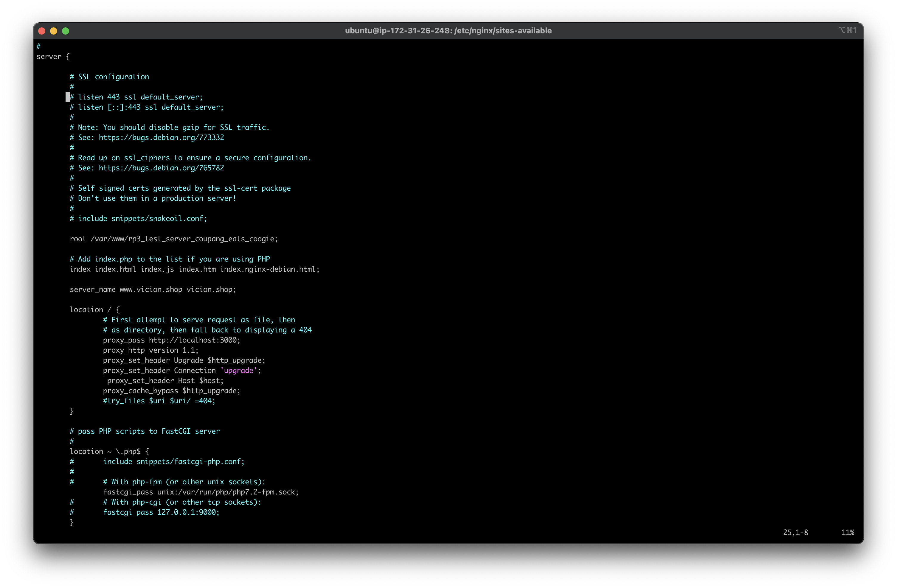897x588 pixels.
Task: Click the magenta 'upgrade' string value
Action: click(x=239, y=371)
